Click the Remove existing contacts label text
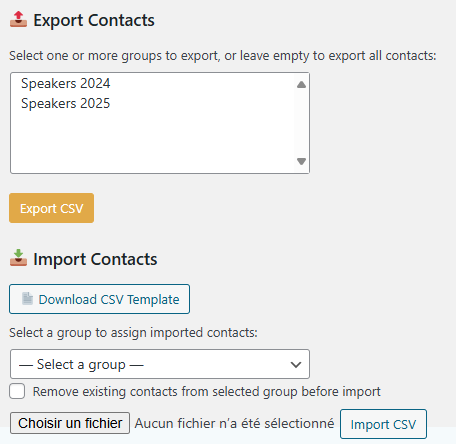Image resolution: width=456 pixels, height=444 pixels. point(206,391)
